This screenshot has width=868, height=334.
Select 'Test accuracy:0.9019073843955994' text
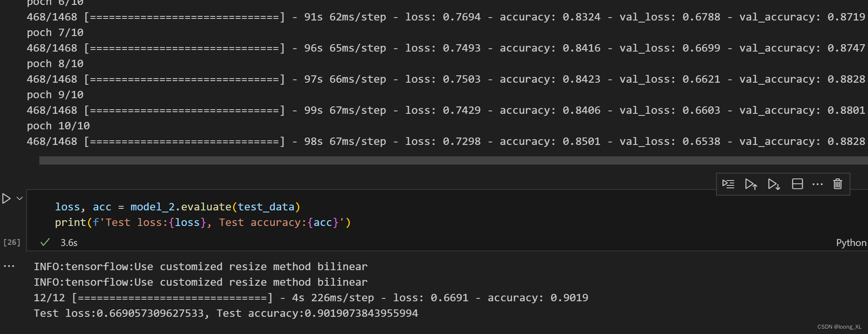pos(317,313)
